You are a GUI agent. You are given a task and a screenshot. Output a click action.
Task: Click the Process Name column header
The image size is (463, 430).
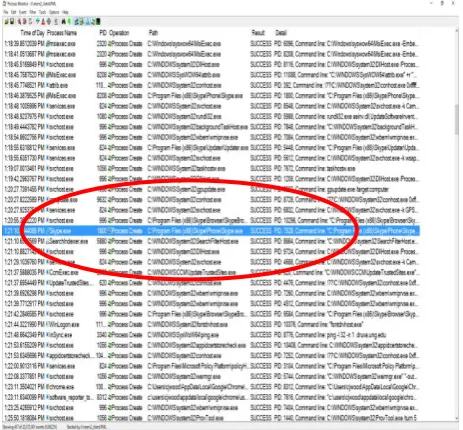point(62,33)
